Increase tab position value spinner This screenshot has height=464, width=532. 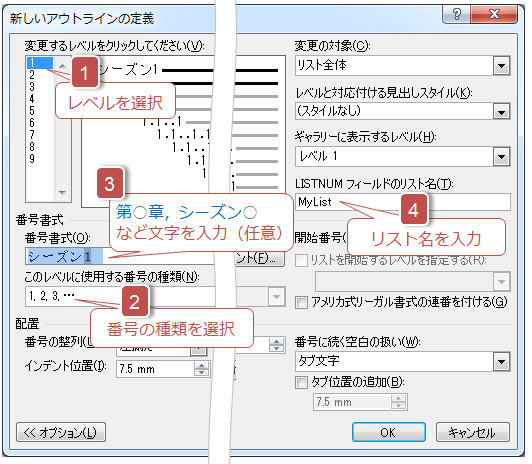coord(399,399)
